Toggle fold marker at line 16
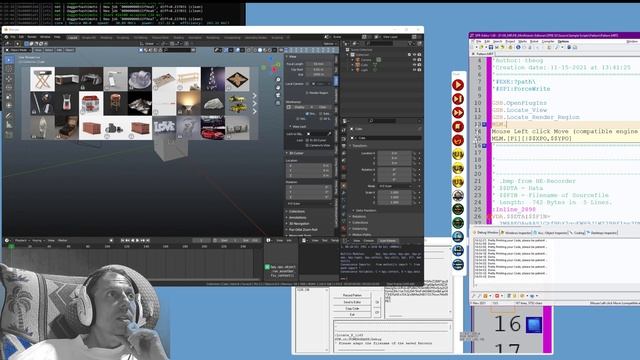 click(x=484, y=145)
